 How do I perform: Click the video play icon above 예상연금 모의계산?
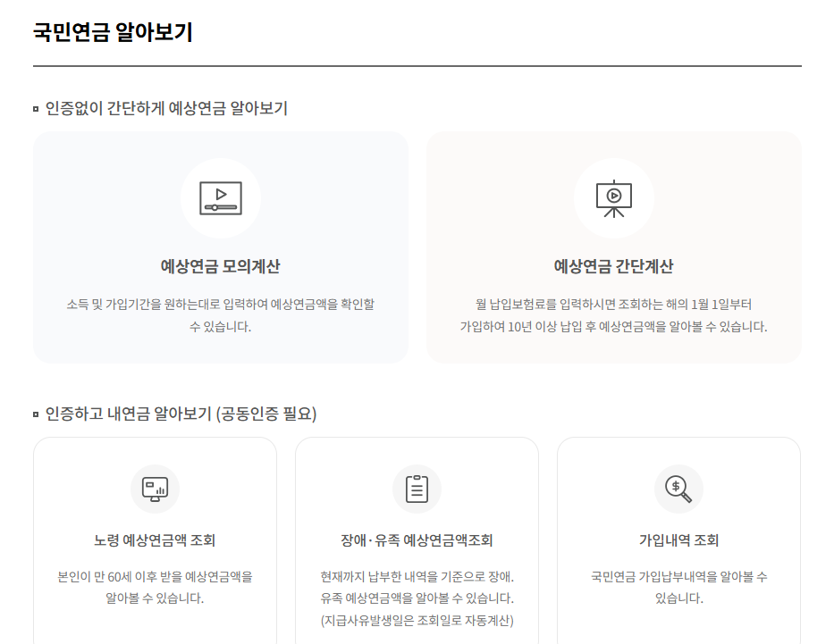tap(221, 198)
